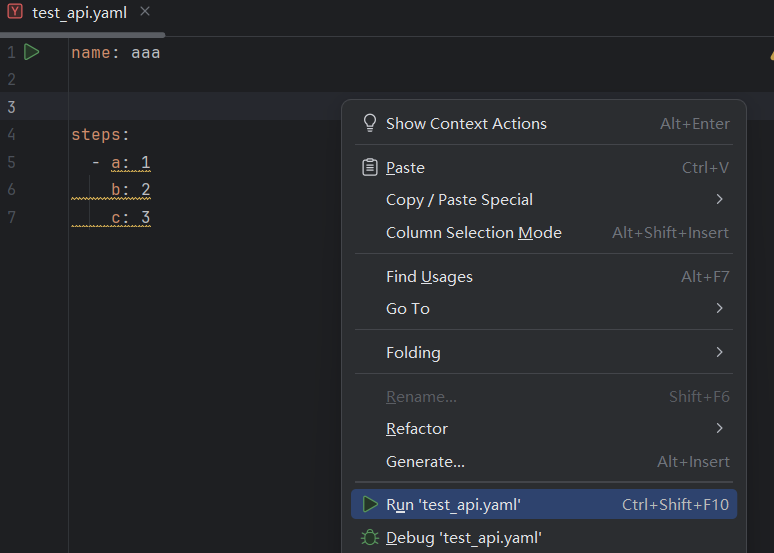The height and width of the screenshot is (553, 774).
Task: Click the 'b: 2' entry on line 6
Action: tap(130, 189)
